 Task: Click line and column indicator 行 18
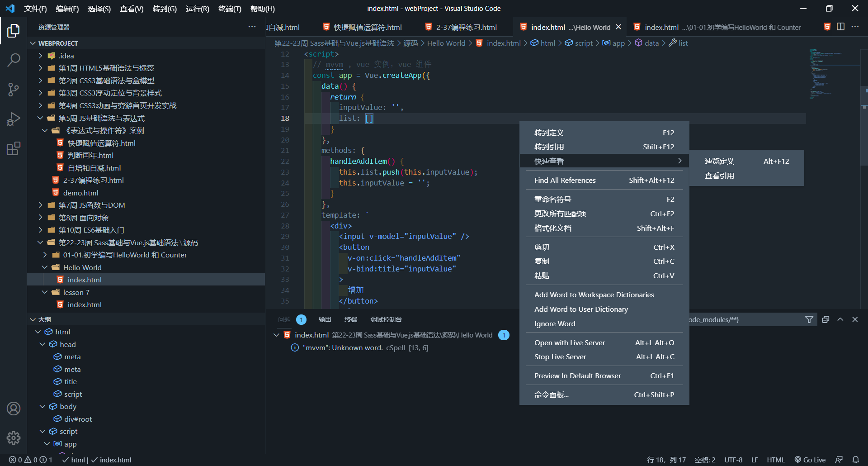coord(666,460)
